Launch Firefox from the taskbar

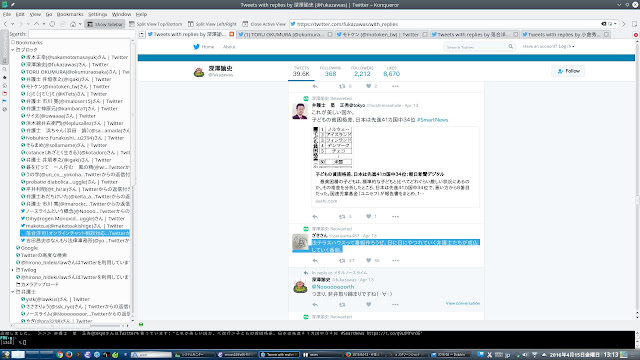click(x=69, y=355)
